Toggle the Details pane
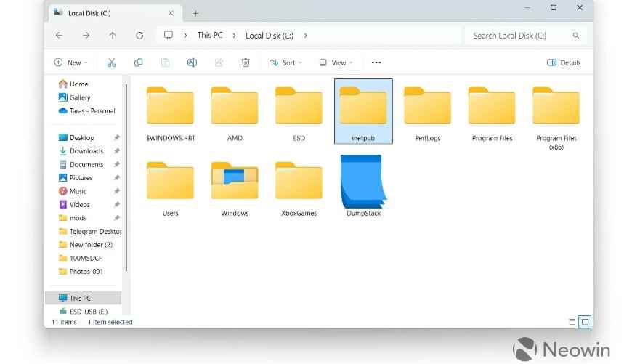This screenshot has width=632, height=364. (x=563, y=62)
